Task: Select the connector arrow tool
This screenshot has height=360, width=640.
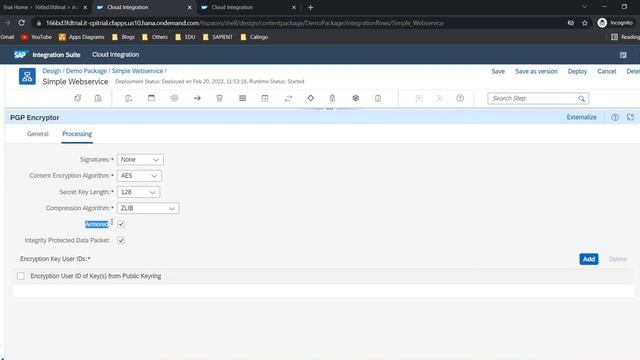Action: [197, 98]
